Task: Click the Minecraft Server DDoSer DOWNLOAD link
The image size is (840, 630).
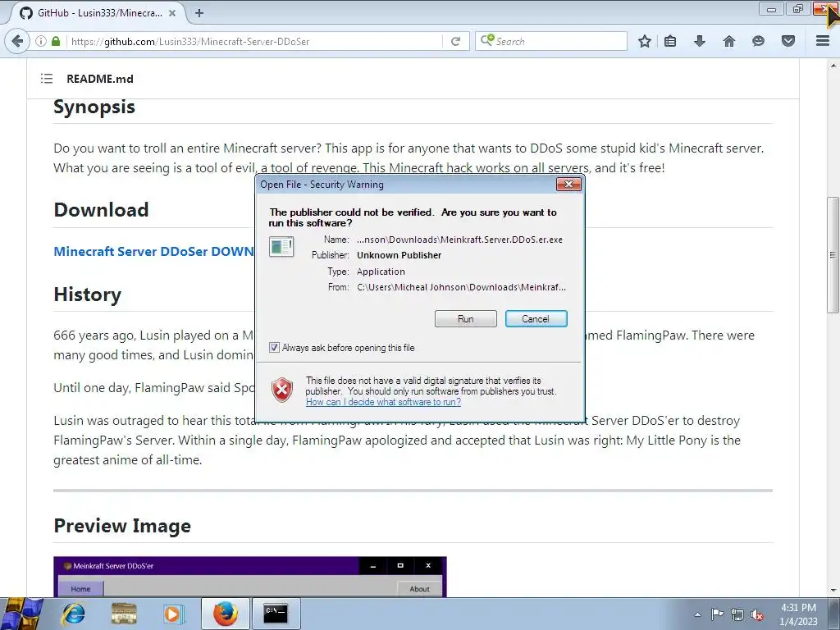Action: (153, 251)
